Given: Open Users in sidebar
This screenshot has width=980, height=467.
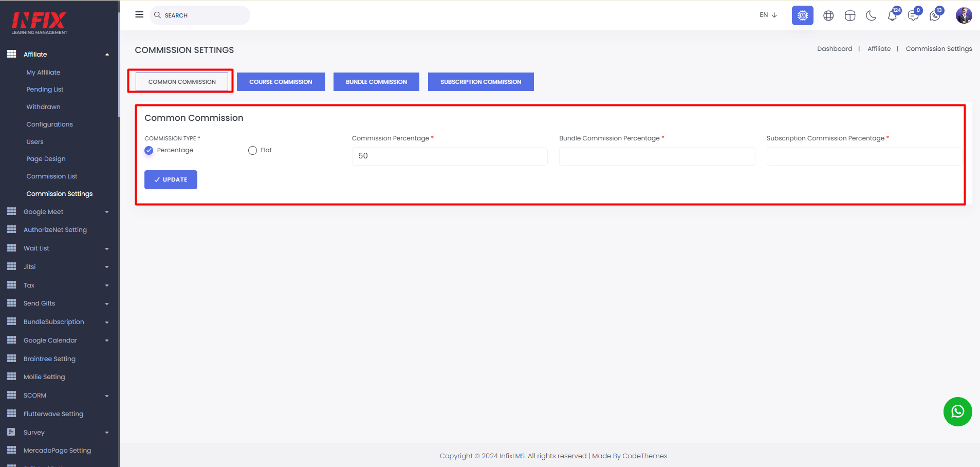Looking at the screenshot, I should [35, 142].
